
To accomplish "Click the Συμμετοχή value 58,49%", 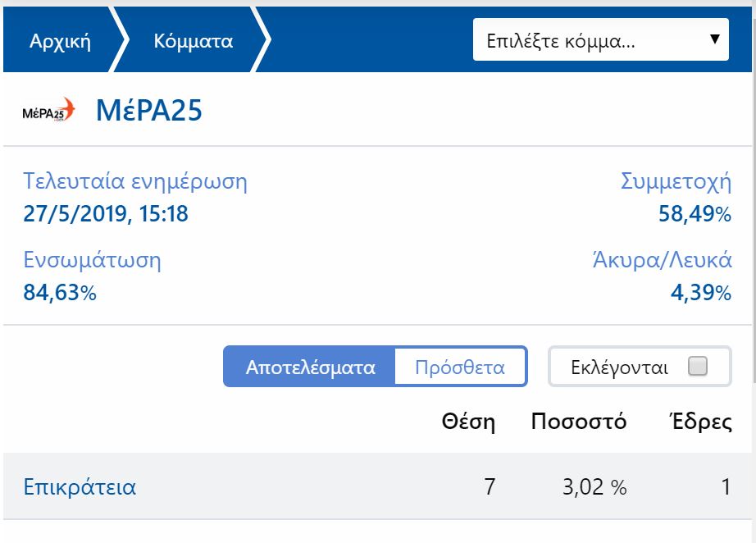I will point(695,215).
